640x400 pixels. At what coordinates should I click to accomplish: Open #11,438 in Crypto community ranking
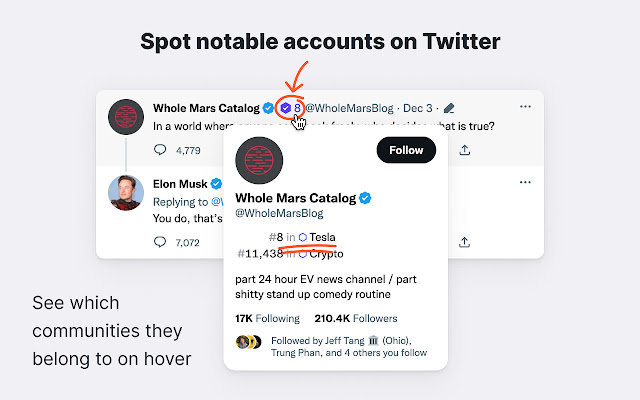pos(290,254)
